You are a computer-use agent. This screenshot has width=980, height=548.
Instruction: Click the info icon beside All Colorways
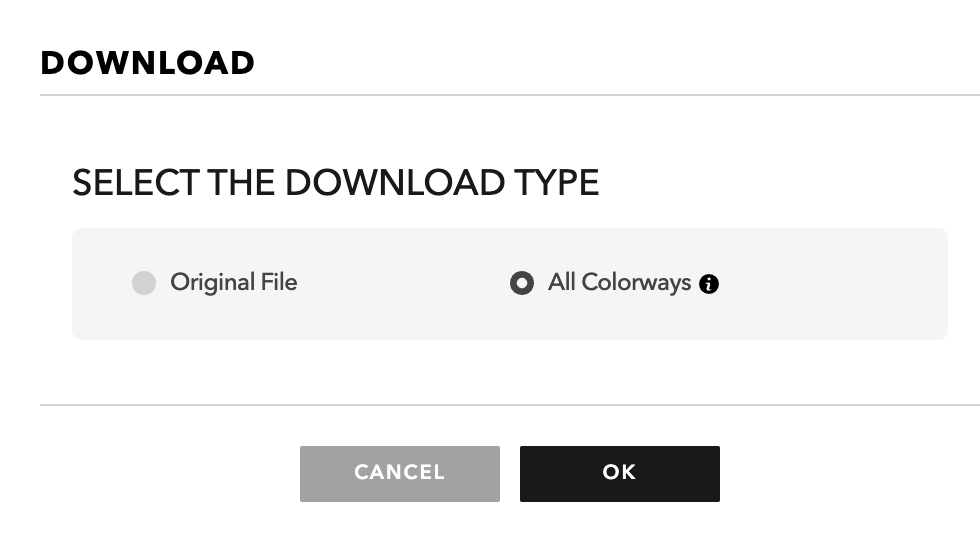click(x=709, y=284)
